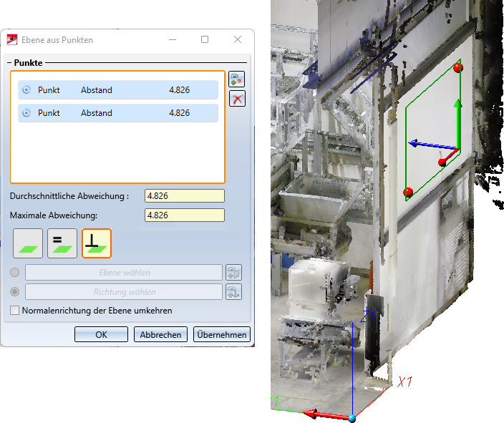Viewport: 504px width, 423px height.
Task: Select the first Punkt Abstand row
Action: [x=118, y=90]
